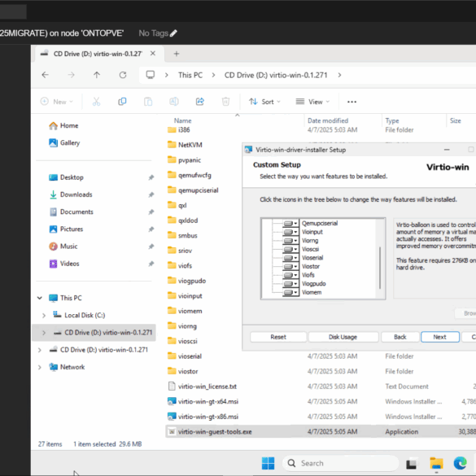The height and width of the screenshot is (476, 476).
Task: Click the Size column header
Action: 456,120
